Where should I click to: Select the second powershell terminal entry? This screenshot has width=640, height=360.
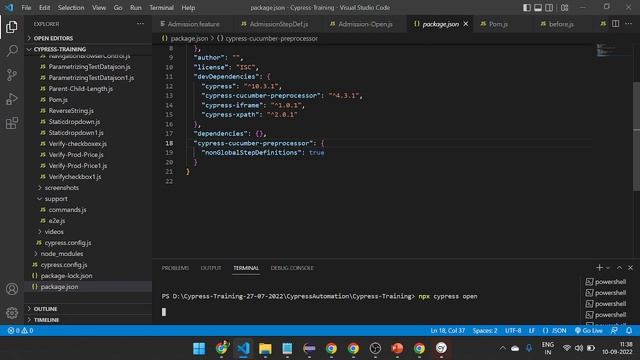[x=606, y=293]
